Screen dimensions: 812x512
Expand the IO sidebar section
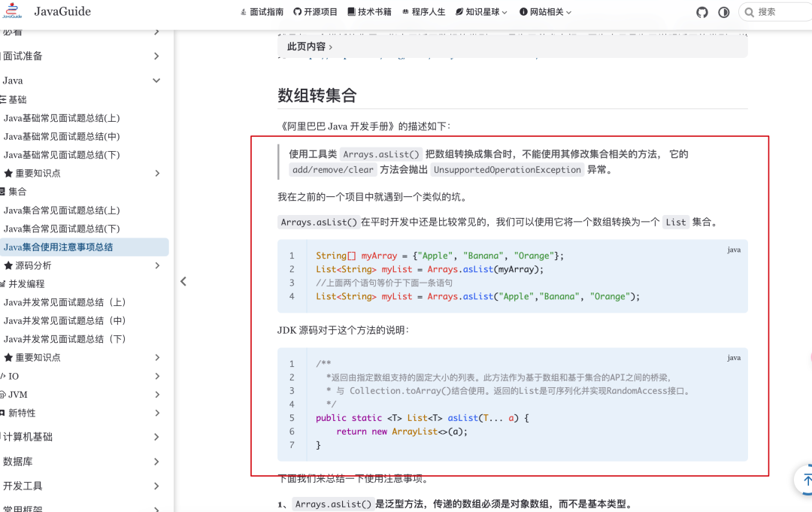click(82, 377)
